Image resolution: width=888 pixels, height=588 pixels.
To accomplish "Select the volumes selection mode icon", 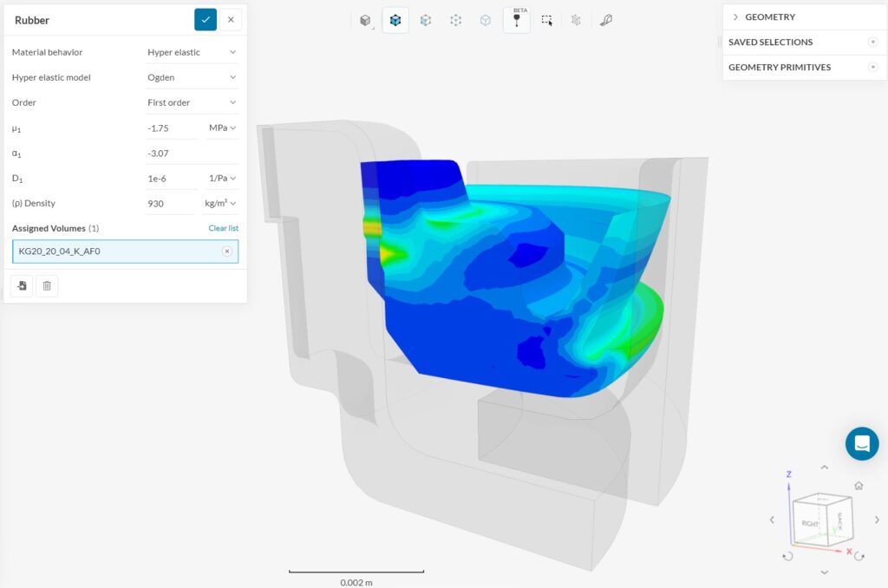I will click(395, 19).
